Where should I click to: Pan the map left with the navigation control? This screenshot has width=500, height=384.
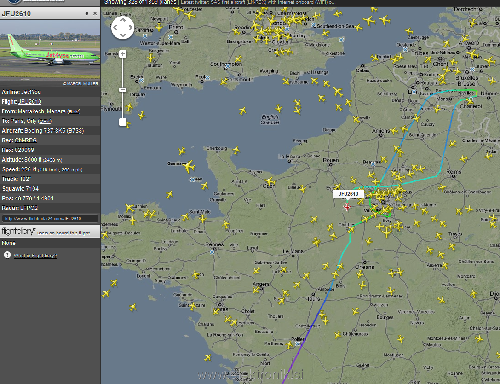pos(115,27)
